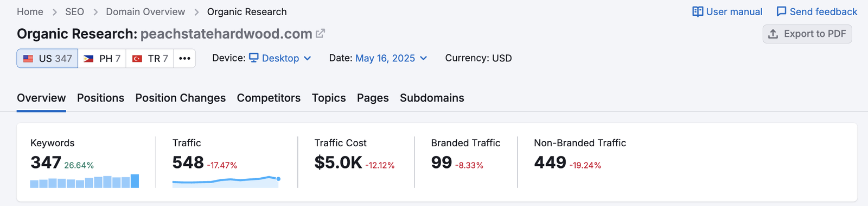
Task: Click the Send feedback chat icon
Action: (x=781, y=11)
